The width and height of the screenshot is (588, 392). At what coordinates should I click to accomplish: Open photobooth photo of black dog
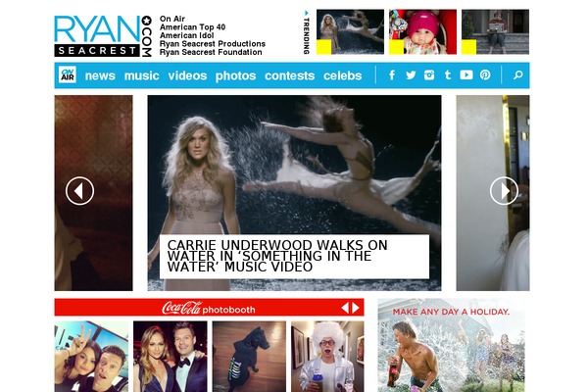[249, 357]
